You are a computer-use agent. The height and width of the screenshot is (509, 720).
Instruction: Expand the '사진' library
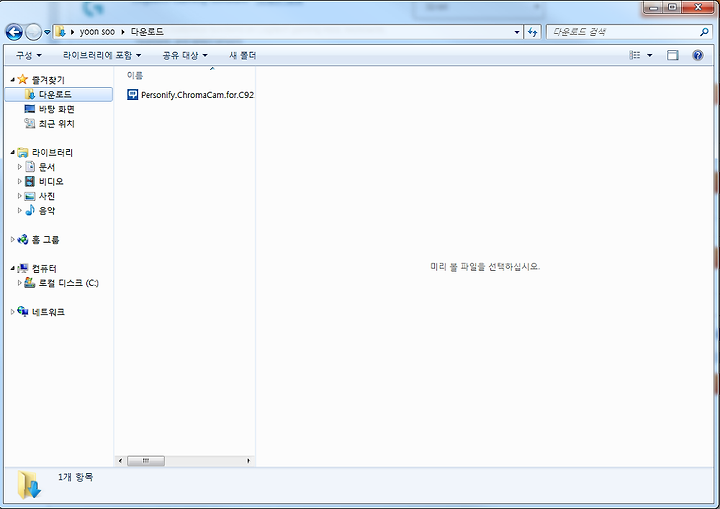pos(19,196)
